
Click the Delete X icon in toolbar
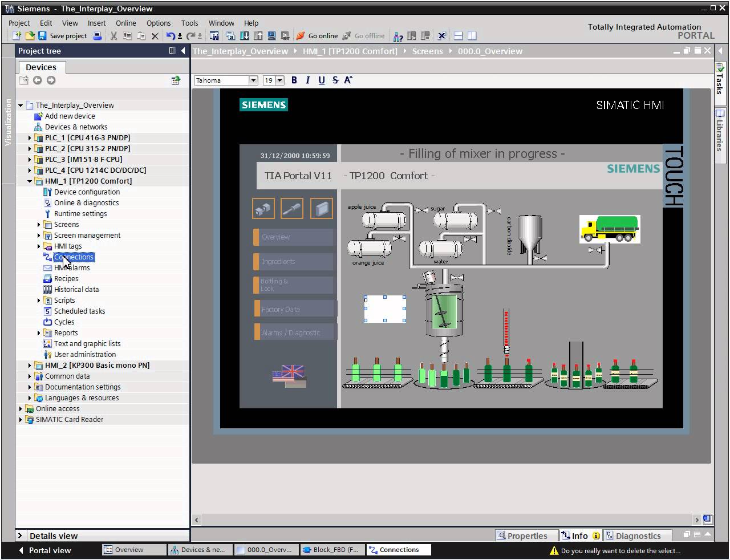coord(155,36)
